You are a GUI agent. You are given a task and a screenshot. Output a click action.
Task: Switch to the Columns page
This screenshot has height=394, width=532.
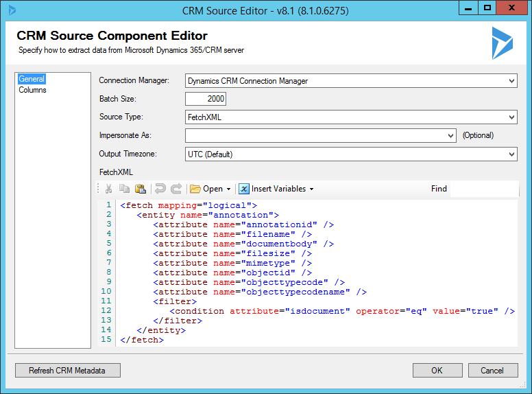[32, 90]
